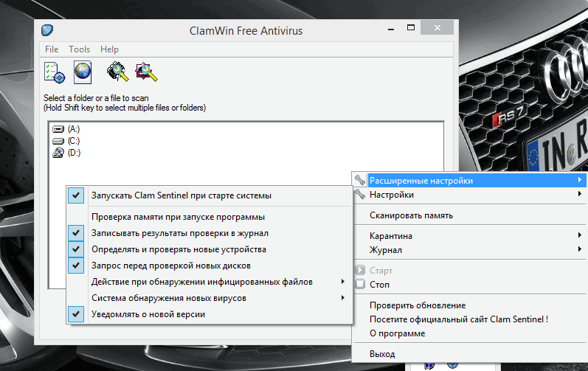Select drive (C:) in the scan list
The width and height of the screenshot is (588, 371).
click(74, 141)
